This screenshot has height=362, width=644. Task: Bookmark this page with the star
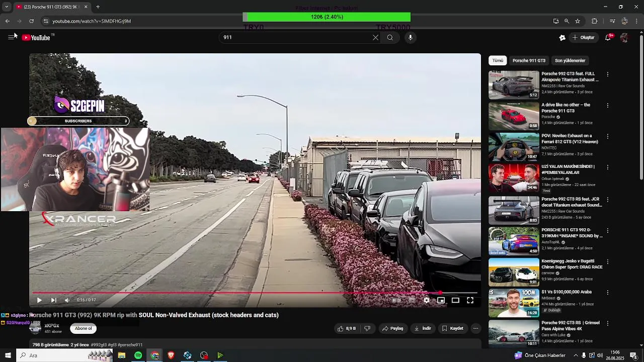click(x=578, y=21)
